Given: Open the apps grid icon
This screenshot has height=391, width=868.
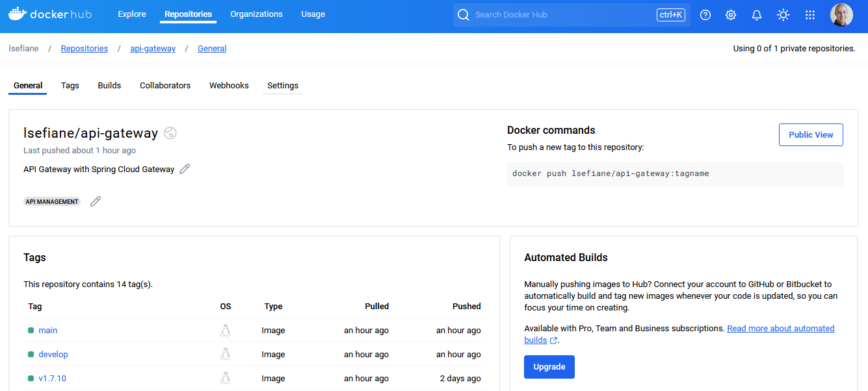Looking at the screenshot, I should 810,15.
